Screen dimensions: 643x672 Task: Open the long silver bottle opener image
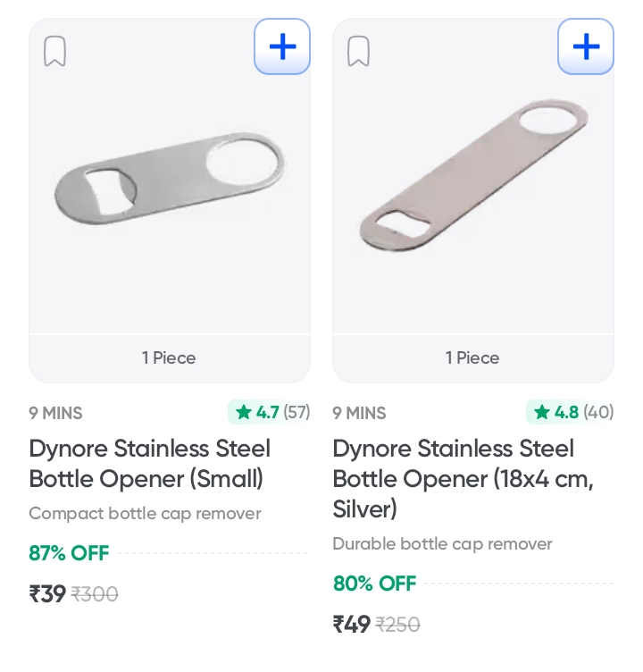click(473, 179)
